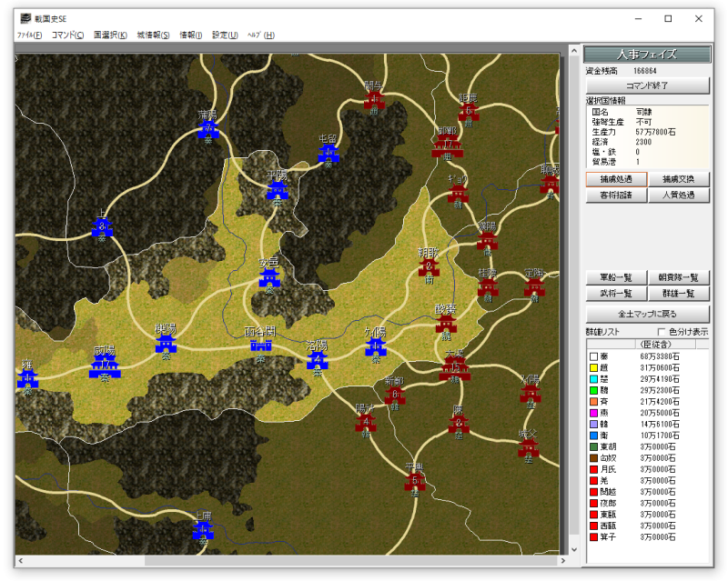
Task: Select the 月氏 row in 群雄リスト
Action: [x=648, y=469]
